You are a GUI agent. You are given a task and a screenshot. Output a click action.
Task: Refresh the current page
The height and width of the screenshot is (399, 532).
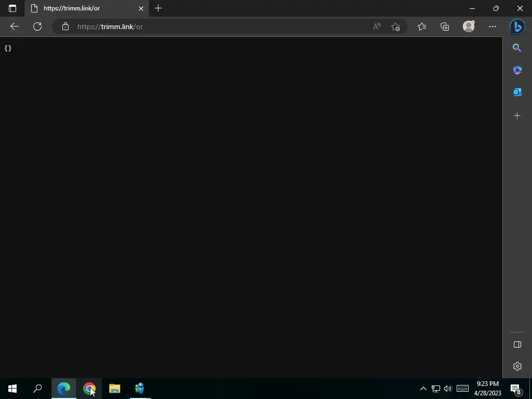point(37,26)
